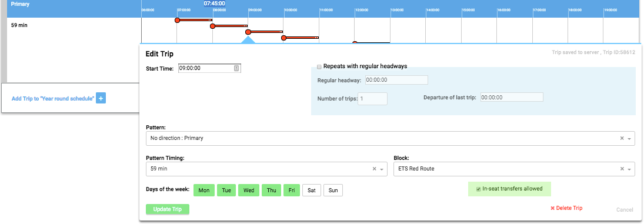Image resolution: width=644 pixels, height=224 pixels.
Task: Toggle In-seat transfers allowed checkbox
Action: click(479, 189)
